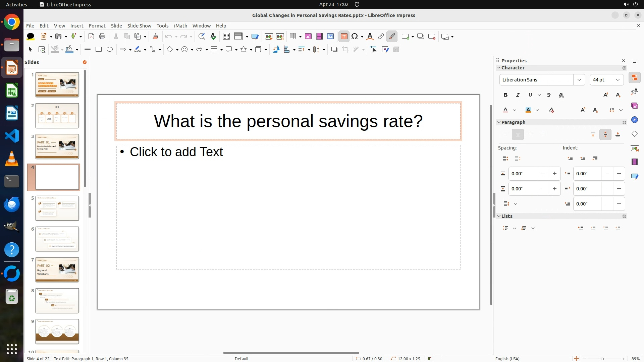644x362 pixels.
Task: Click the Insert Table toolbar icon
Action: [293, 37]
